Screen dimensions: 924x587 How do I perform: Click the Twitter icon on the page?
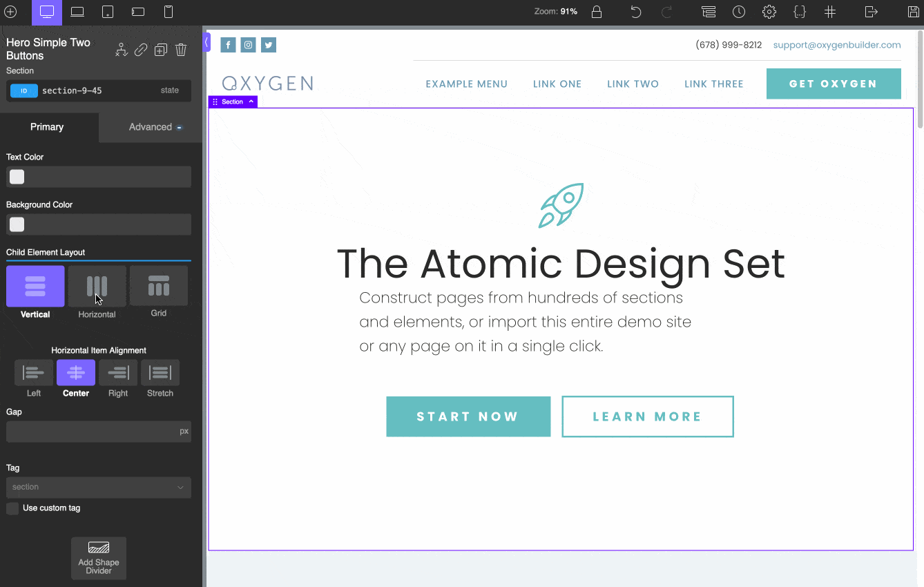click(x=268, y=44)
